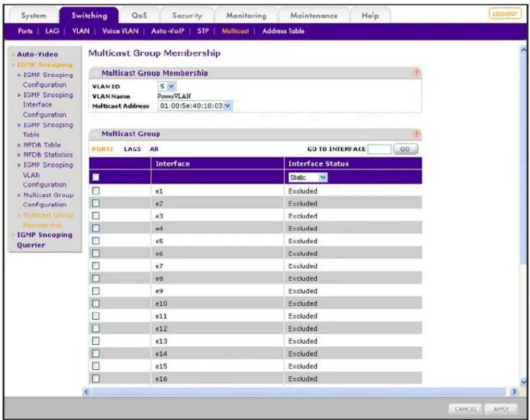530x420 pixels.
Task: Open Voice VLAN submenu
Action: (120, 31)
